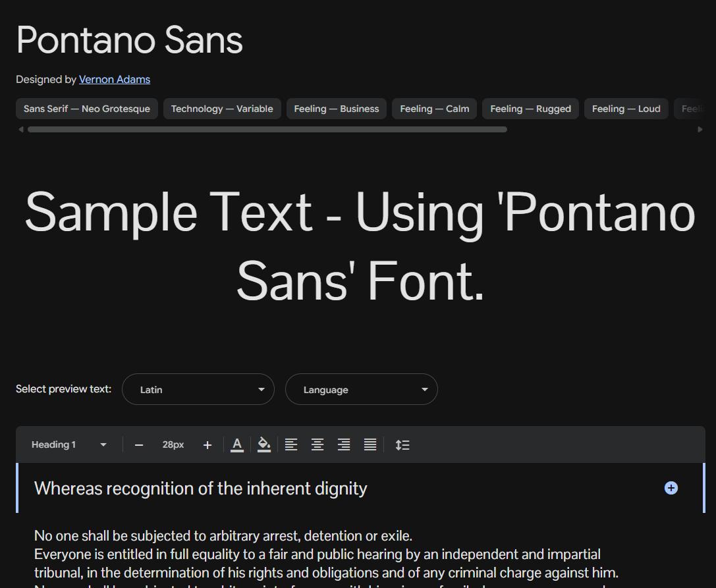This screenshot has width=716, height=588.
Task: Click the Feeling — Business tag
Action: [337, 109]
